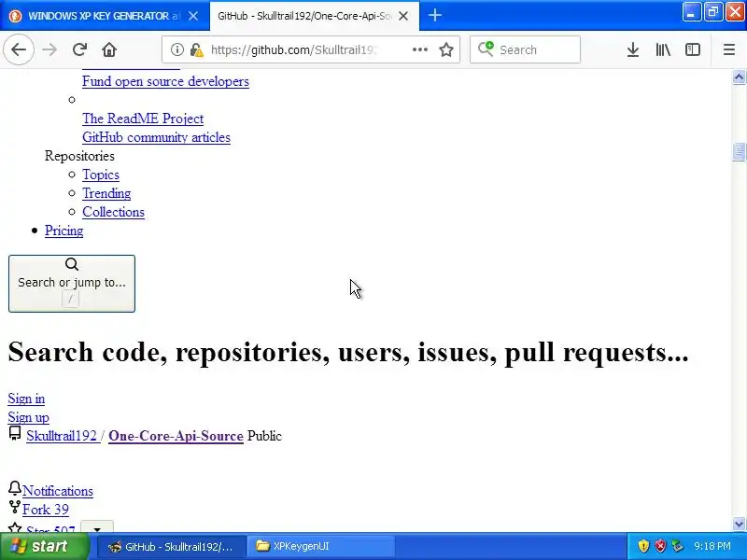The width and height of the screenshot is (747, 560).
Task: Click the magnifier icon in search box
Action: click(486, 49)
